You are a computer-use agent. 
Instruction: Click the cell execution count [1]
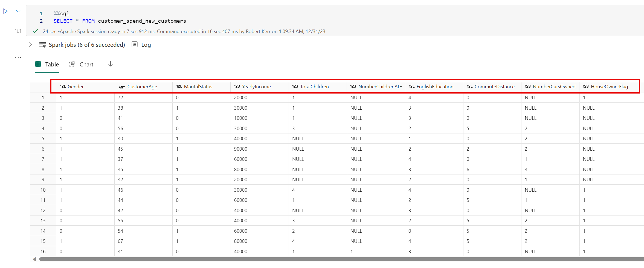point(17,31)
